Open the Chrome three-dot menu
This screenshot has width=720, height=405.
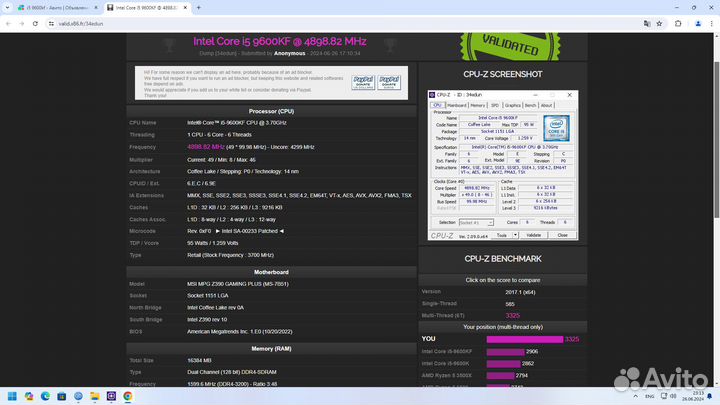(x=711, y=23)
